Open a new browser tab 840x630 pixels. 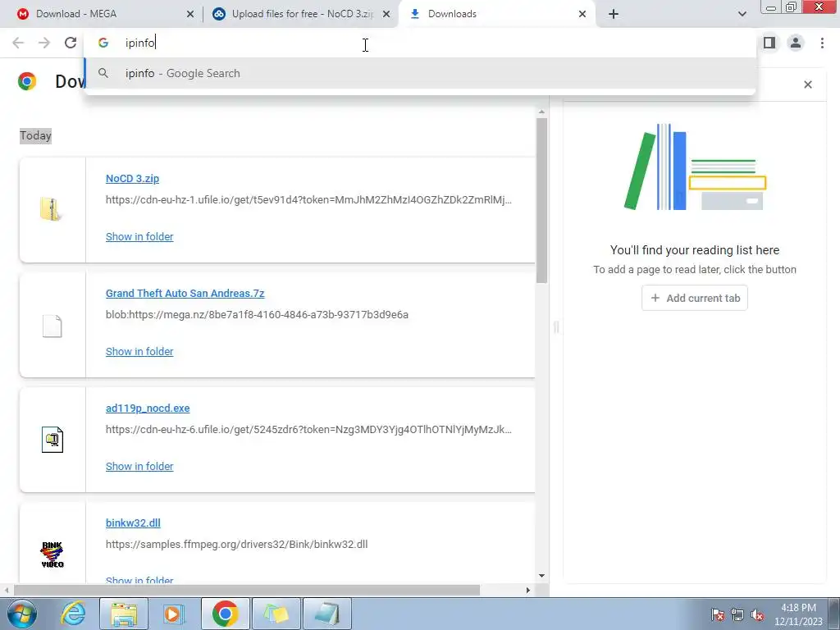(614, 15)
